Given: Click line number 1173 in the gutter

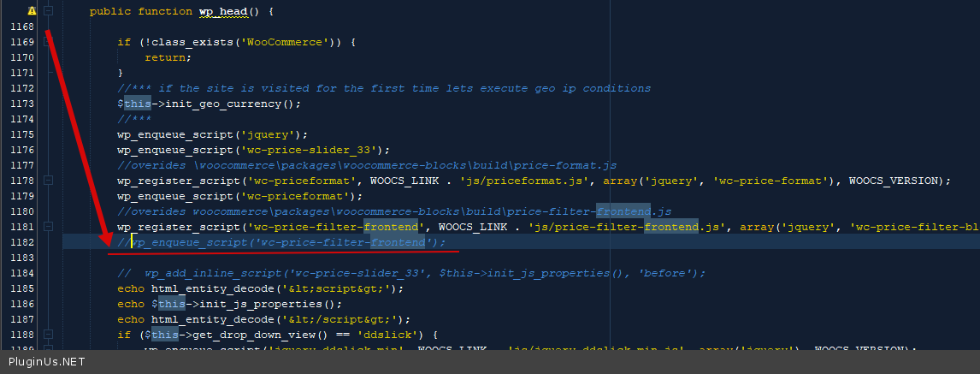Looking at the screenshot, I should (x=20, y=104).
